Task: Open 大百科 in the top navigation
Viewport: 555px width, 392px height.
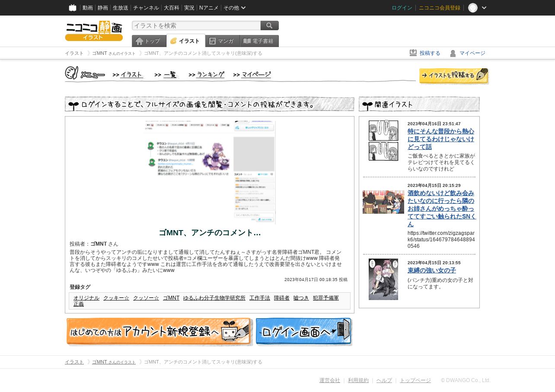Action: point(172,8)
